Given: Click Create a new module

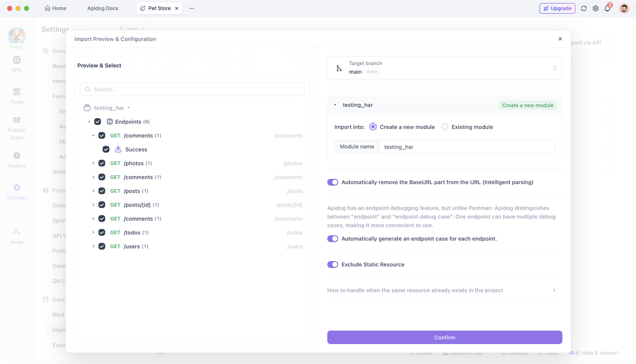Looking at the screenshot, I should coord(528,105).
